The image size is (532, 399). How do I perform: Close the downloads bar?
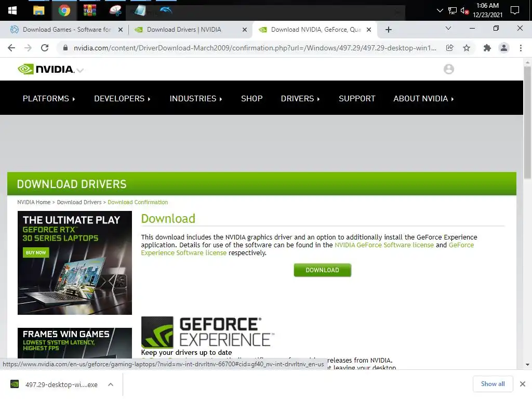[523, 384]
